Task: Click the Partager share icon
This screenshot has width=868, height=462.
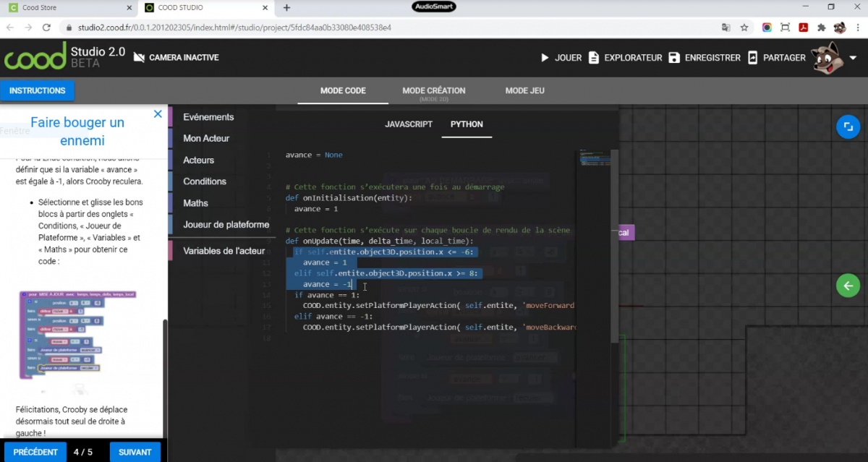Action: point(752,58)
